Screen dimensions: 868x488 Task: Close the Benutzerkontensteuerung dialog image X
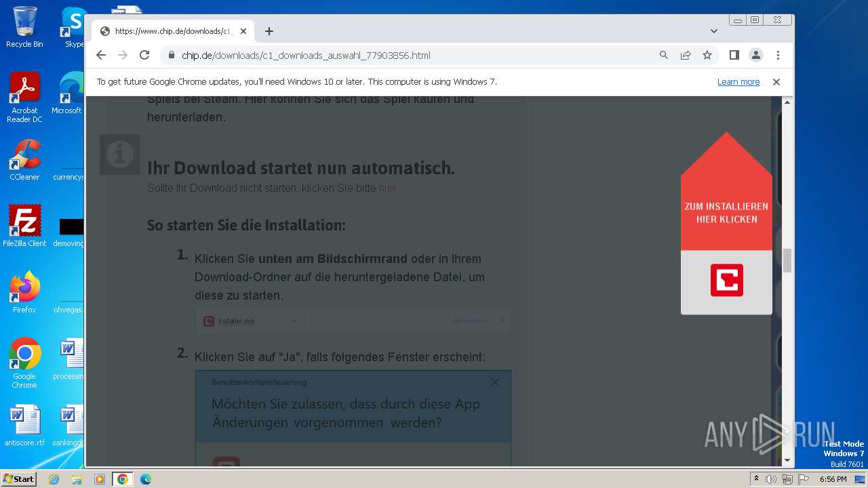tap(495, 382)
